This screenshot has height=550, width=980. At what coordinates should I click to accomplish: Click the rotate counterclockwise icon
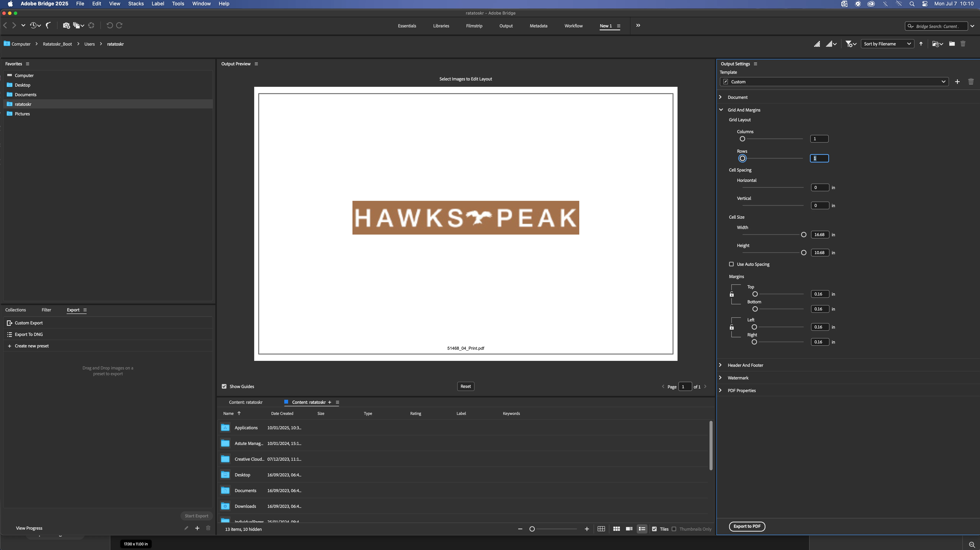point(110,25)
